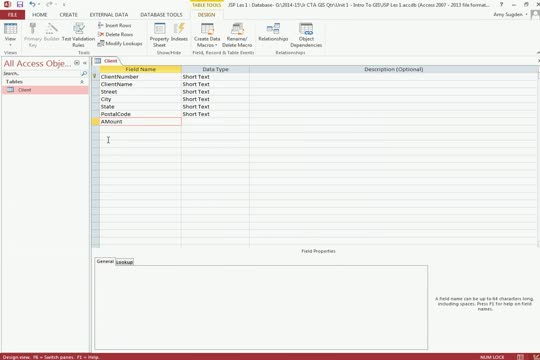Click Modify Lookups in the ribbon

120,43
